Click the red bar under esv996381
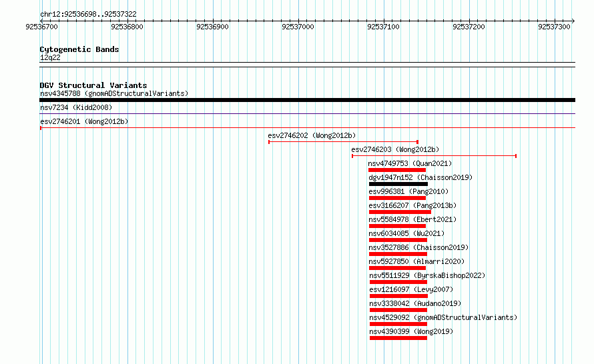 (x=397, y=198)
